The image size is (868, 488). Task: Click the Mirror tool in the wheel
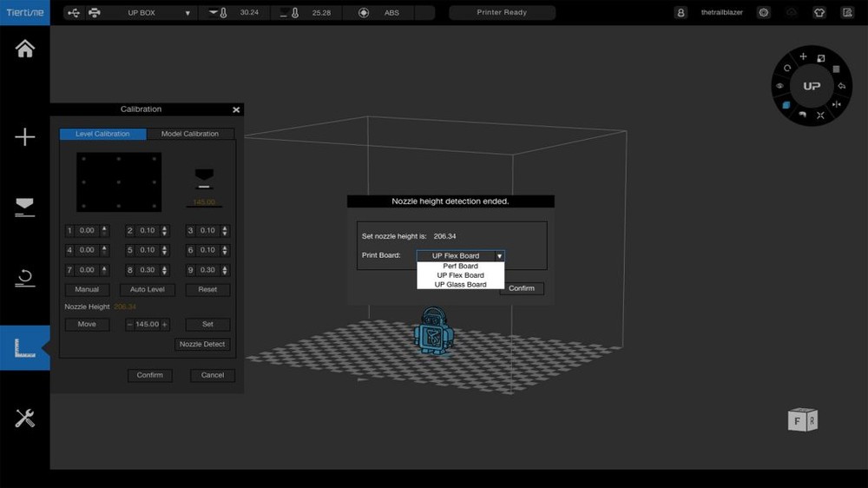pos(837,105)
